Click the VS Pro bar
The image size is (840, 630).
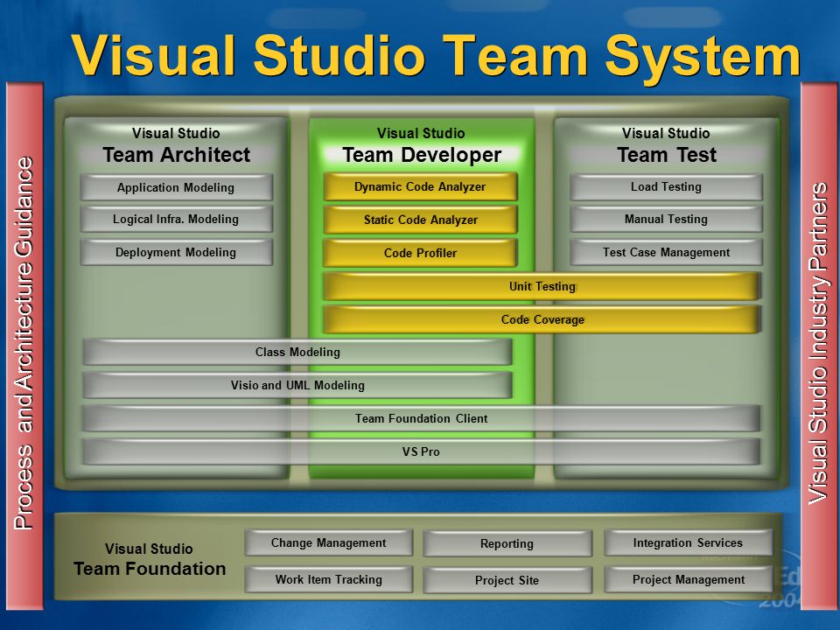421,451
